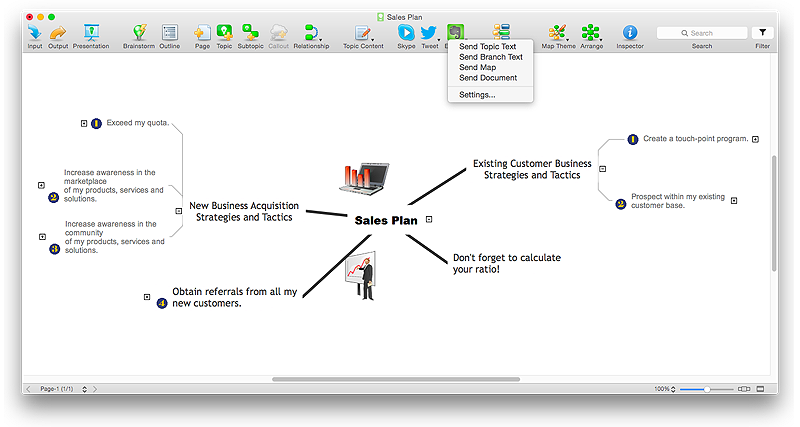Image resolution: width=800 pixels, height=427 pixels.
Task: Open the Input toolbar tool
Action: (x=35, y=33)
